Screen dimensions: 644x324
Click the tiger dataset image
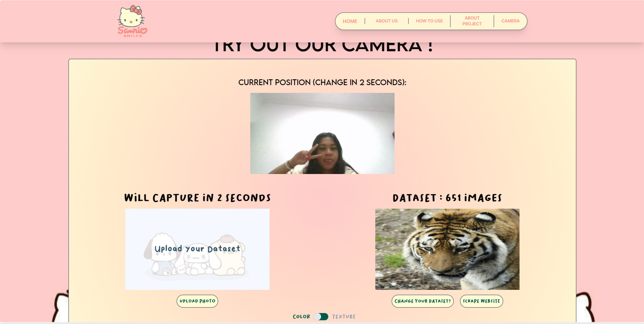[447, 249]
